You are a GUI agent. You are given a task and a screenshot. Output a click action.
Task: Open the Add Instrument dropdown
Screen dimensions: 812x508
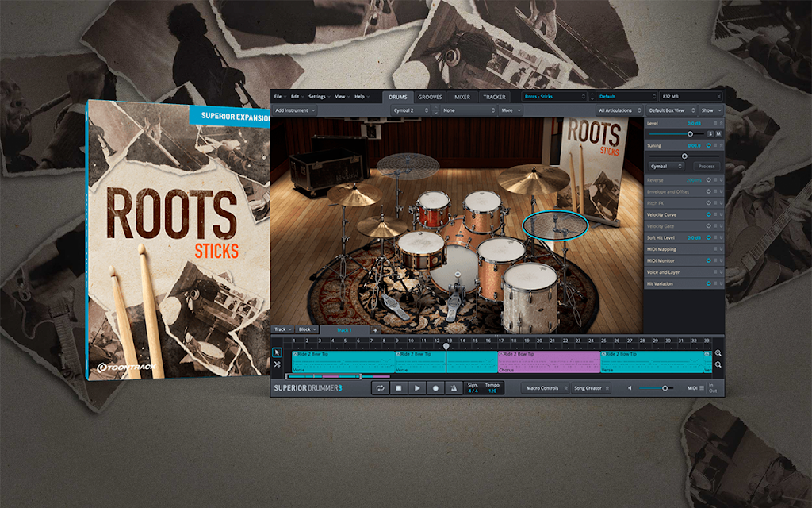click(x=295, y=110)
